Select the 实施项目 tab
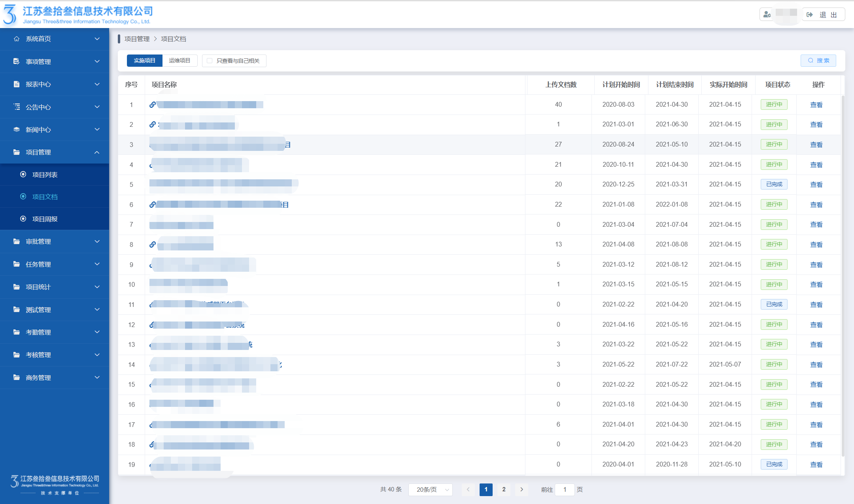The image size is (854, 504). (x=144, y=60)
